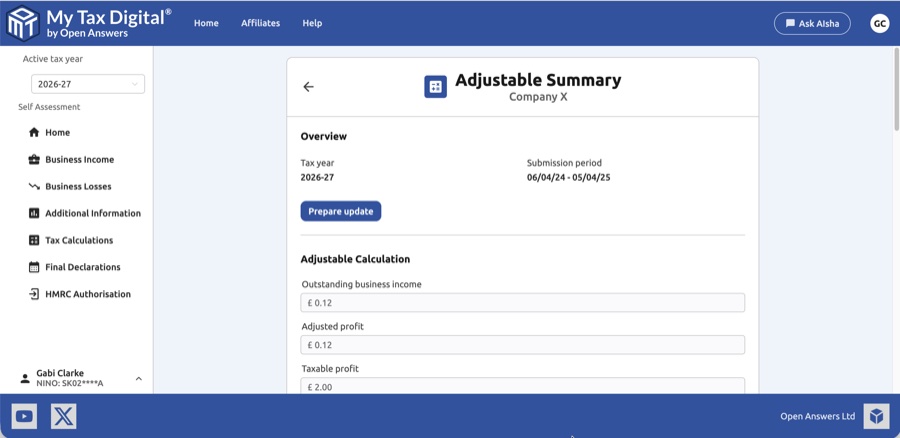900x438 pixels.
Task: Open Additional Information in sidebar
Action: 93,213
